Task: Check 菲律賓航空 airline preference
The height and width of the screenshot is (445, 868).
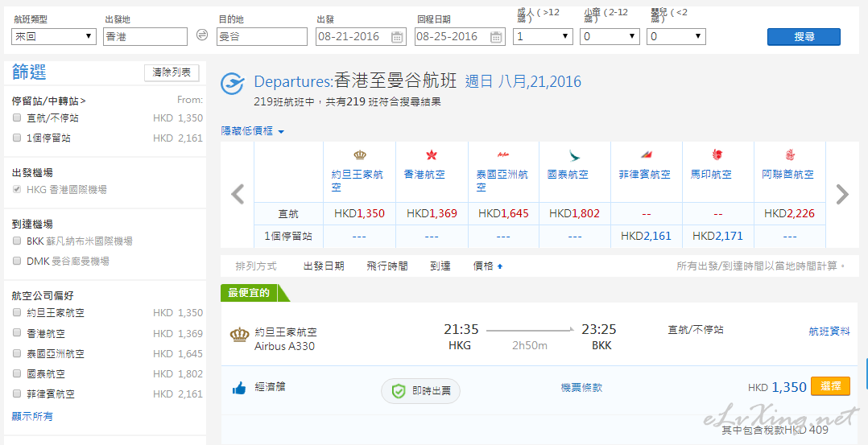Action: point(17,393)
